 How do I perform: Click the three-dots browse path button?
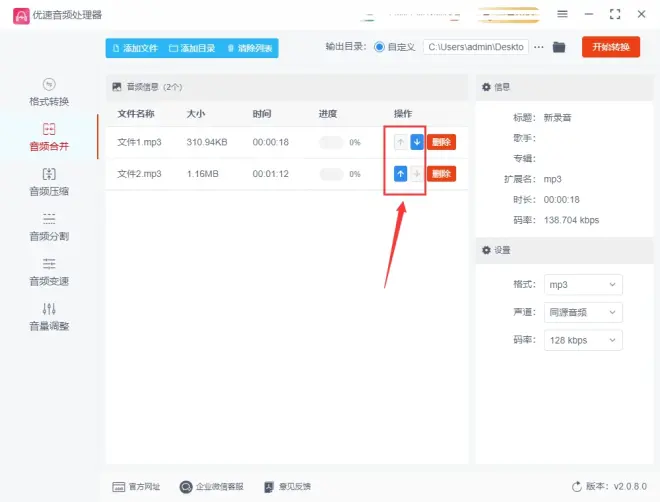pos(539,47)
